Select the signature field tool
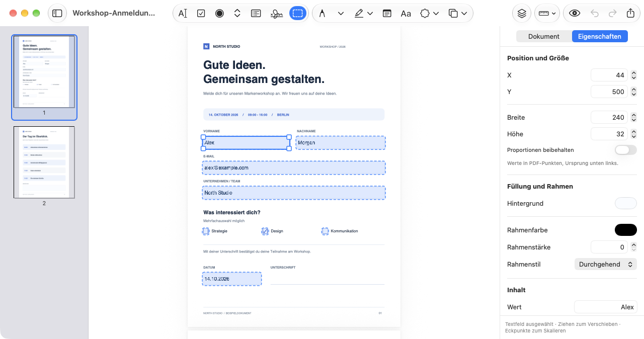Viewport: 644px width, 339px height. [277, 14]
